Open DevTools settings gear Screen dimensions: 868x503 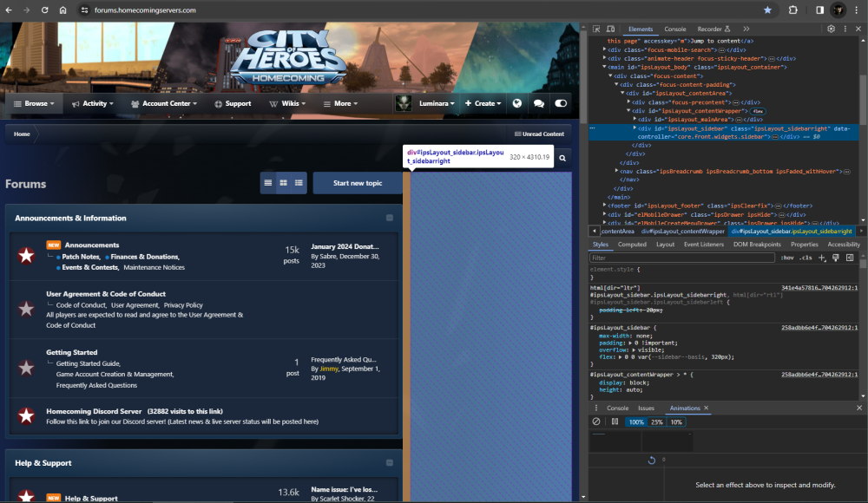point(831,29)
